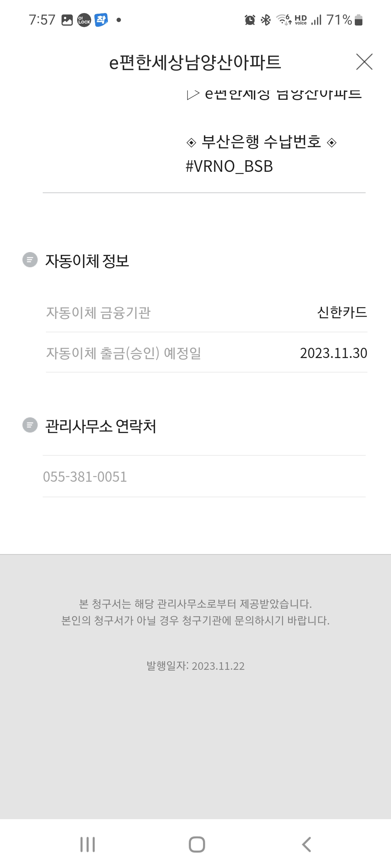The width and height of the screenshot is (391, 868).
Task: Tap the gallery notification icon
Action: click(67, 20)
